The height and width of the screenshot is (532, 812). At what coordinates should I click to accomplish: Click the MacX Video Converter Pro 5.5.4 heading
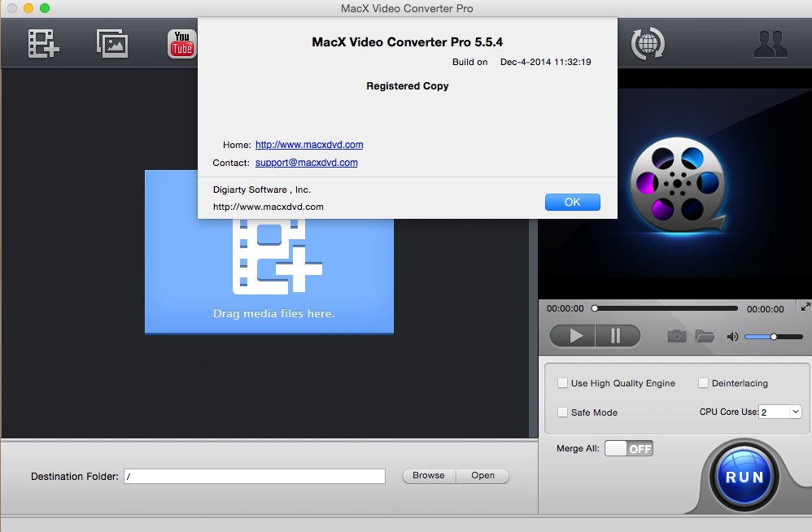(x=407, y=42)
